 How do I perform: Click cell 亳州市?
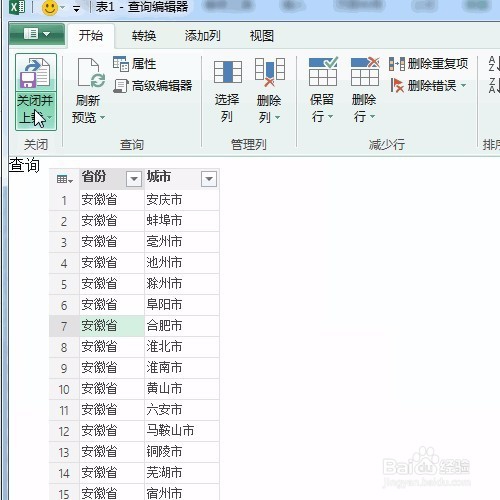click(x=182, y=242)
